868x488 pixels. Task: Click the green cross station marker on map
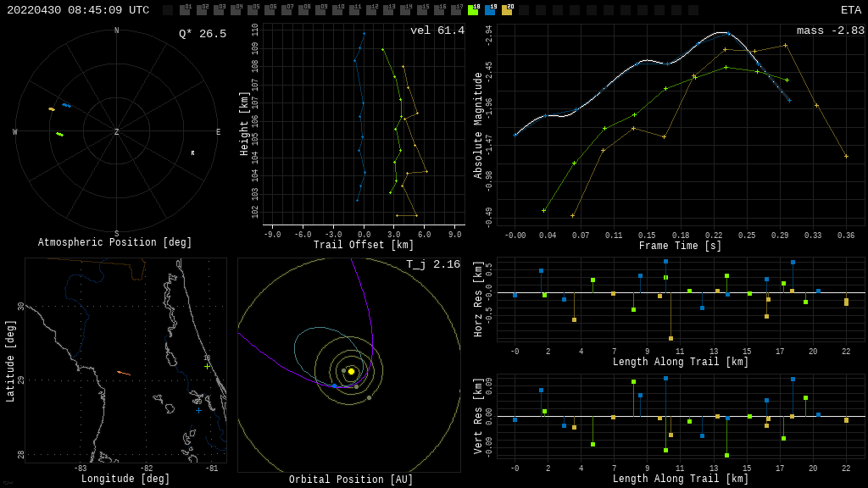[x=207, y=366]
